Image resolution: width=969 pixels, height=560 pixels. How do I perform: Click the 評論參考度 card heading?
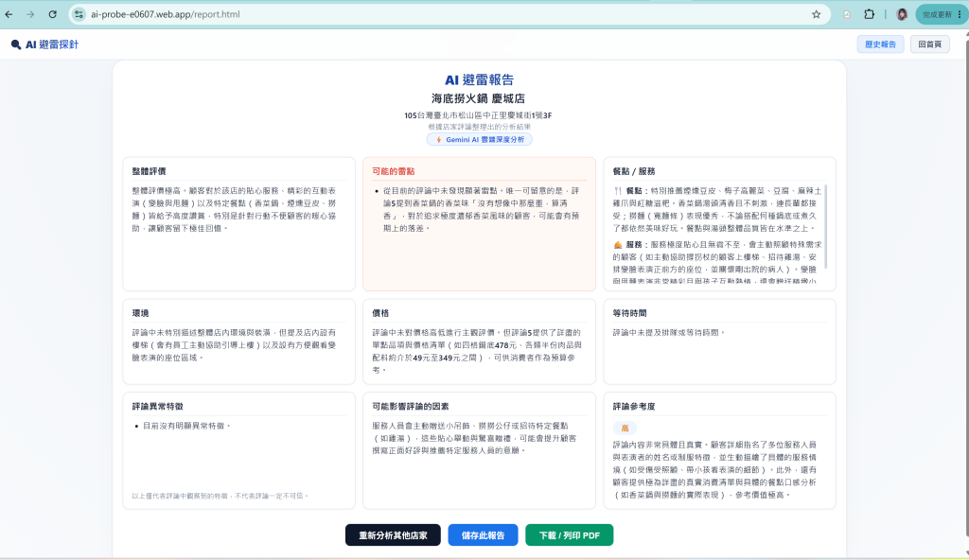coord(634,407)
